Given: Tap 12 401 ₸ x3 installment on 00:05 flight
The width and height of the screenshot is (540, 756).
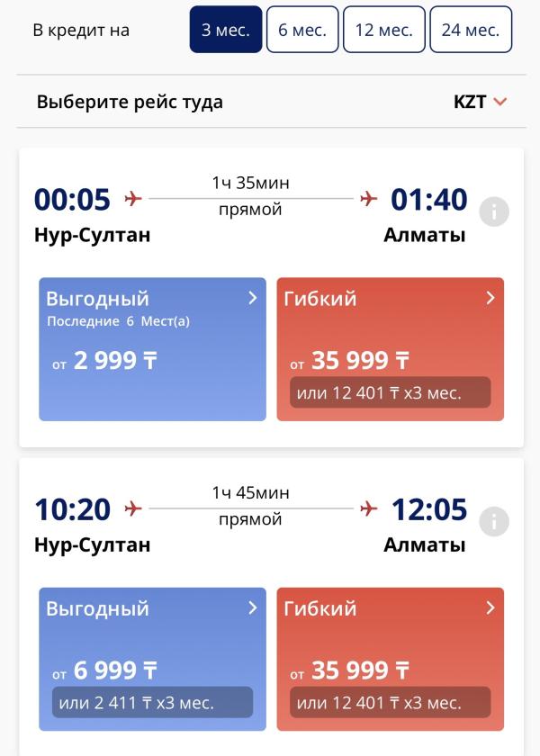Looking at the screenshot, I should [x=390, y=393].
